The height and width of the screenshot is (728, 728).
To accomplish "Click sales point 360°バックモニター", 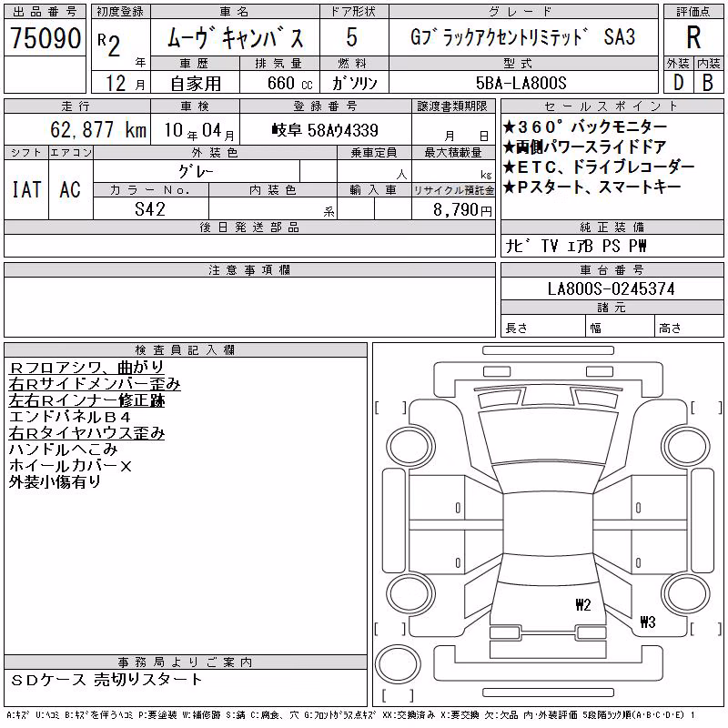I will pyautogui.click(x=585, y=126).
